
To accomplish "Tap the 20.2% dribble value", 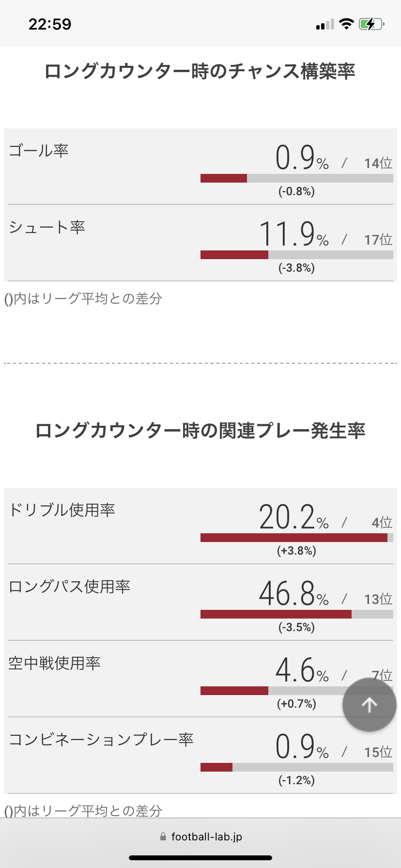I will point(293,517).
